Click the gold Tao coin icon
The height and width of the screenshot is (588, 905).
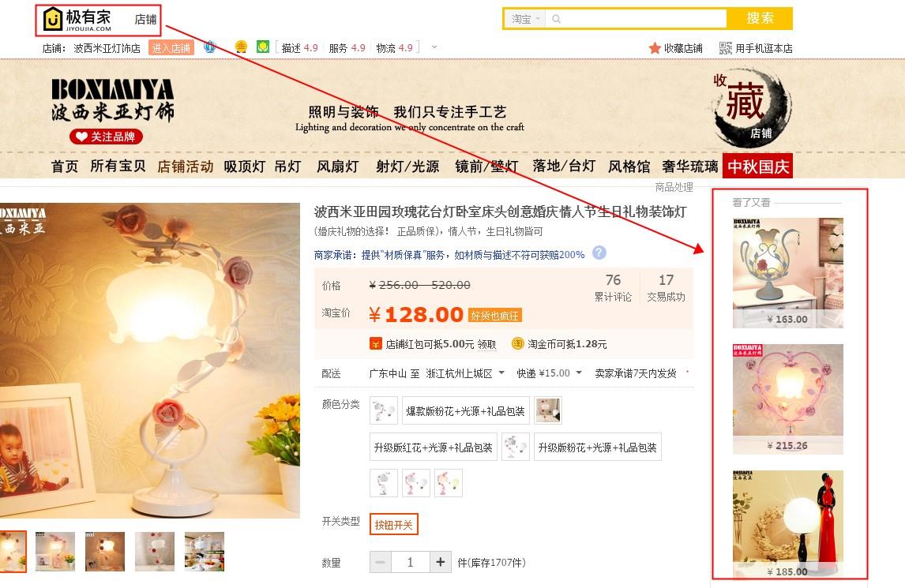(x=518, y=343)
